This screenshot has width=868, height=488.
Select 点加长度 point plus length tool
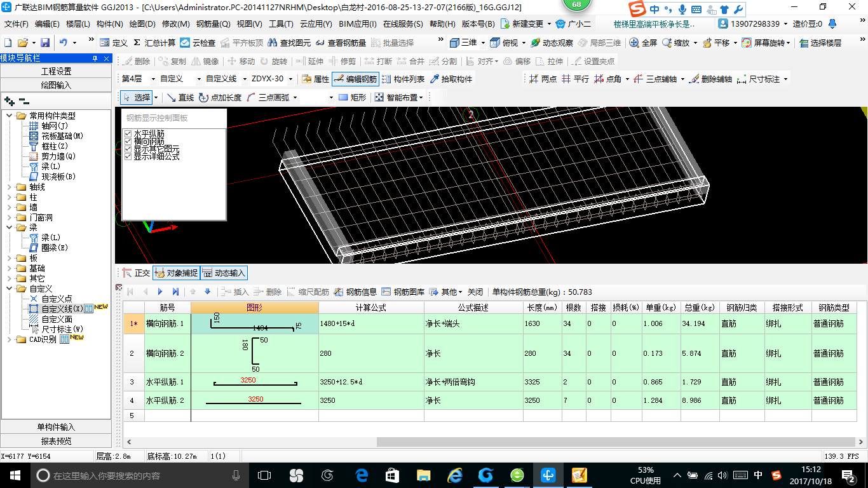click(220, 97)
